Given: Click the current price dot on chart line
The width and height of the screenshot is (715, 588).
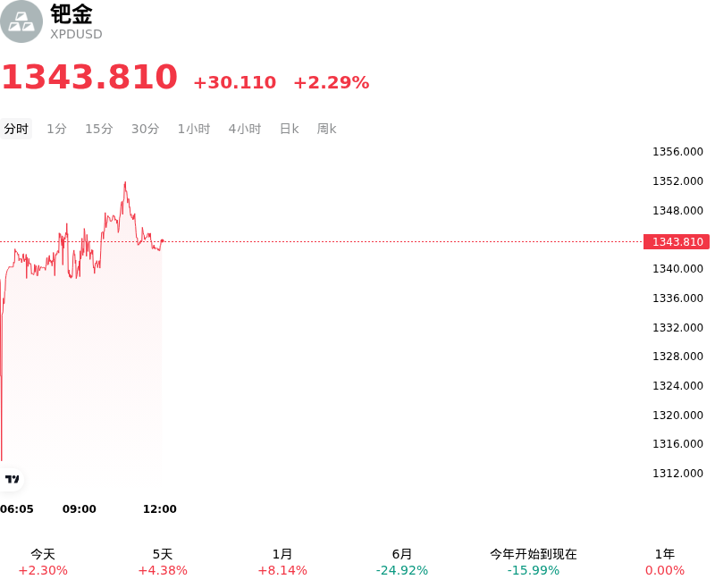Looking at the screenshot, I should tap(163, 241).
